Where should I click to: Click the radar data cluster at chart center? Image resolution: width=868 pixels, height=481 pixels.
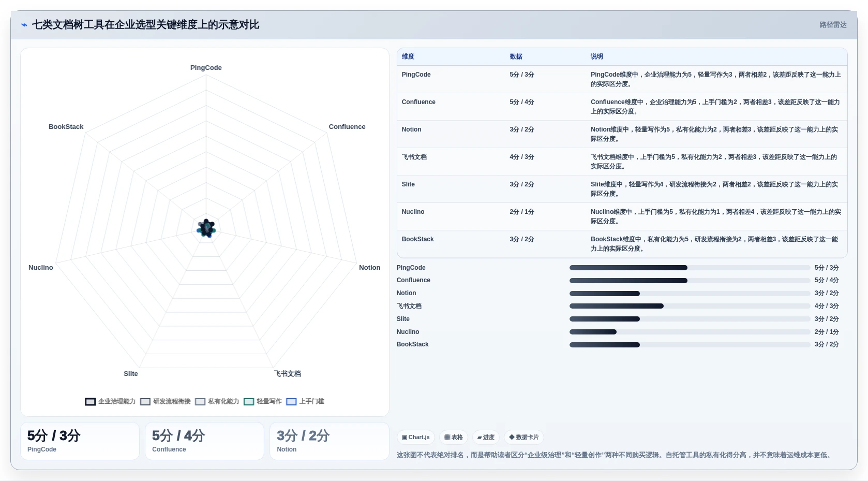[206, 228]
